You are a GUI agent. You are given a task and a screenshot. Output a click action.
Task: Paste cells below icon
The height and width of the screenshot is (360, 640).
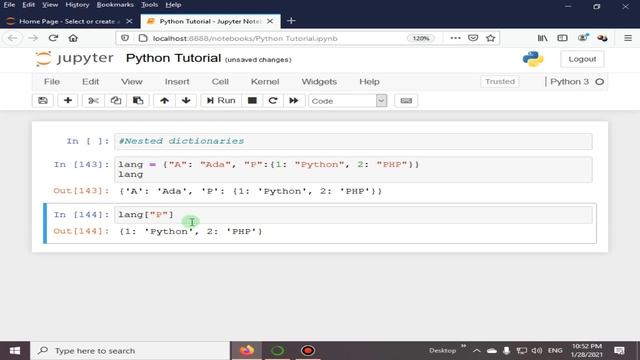tap(138, 100)
